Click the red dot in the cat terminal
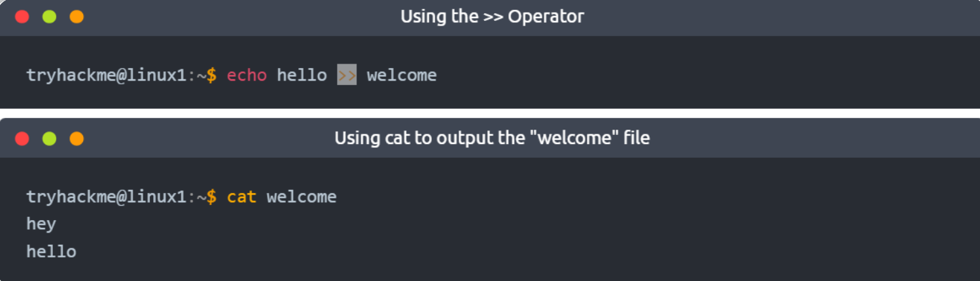This screenshot has width=980, height=281. 22,138
